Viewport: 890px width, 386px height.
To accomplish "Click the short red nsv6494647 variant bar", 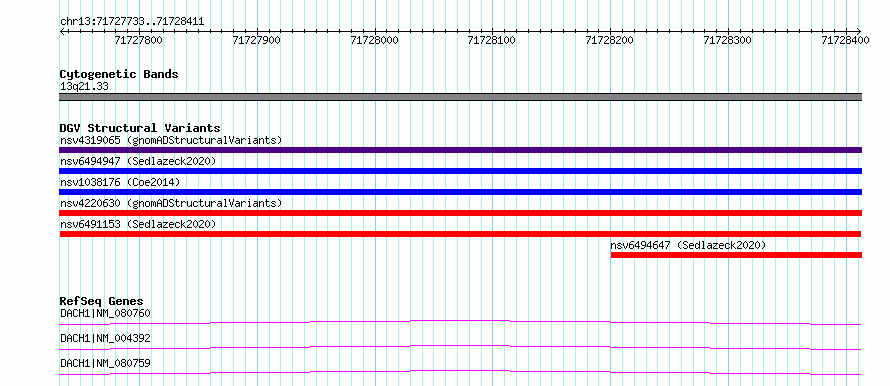I will point(736,255).
